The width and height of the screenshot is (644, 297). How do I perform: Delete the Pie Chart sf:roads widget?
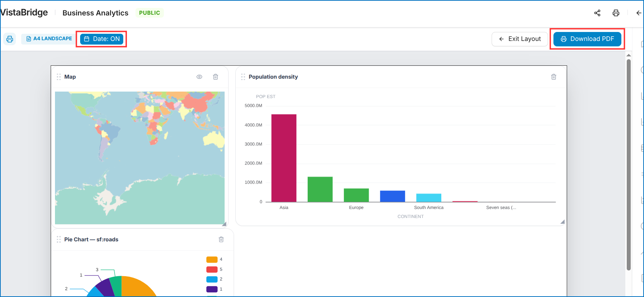click(221, 240)
